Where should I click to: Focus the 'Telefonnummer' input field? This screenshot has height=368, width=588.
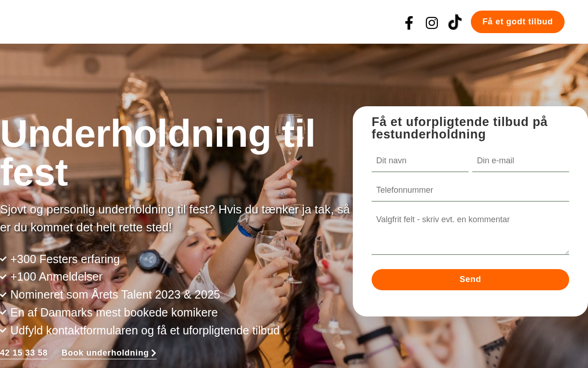click(470, 190)
